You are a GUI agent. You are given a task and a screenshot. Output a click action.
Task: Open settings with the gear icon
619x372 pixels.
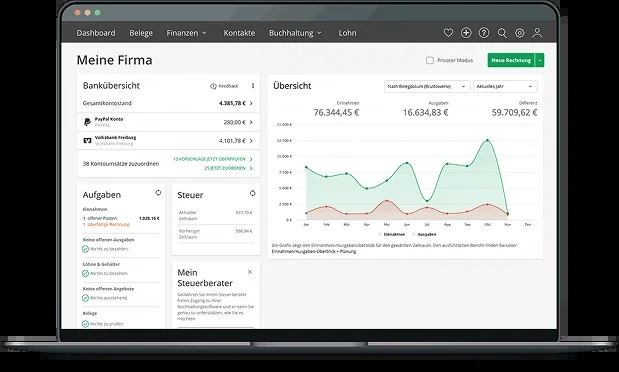tap(520, 33)
